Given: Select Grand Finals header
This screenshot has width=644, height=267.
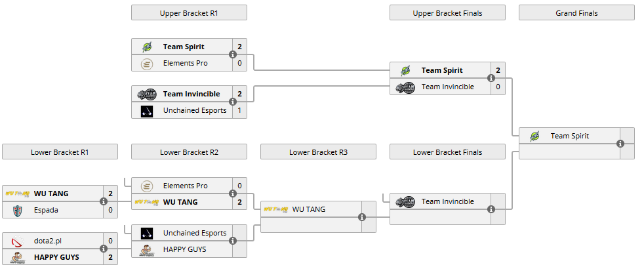Looking at the screenshot, I should (x=576, y=13).
